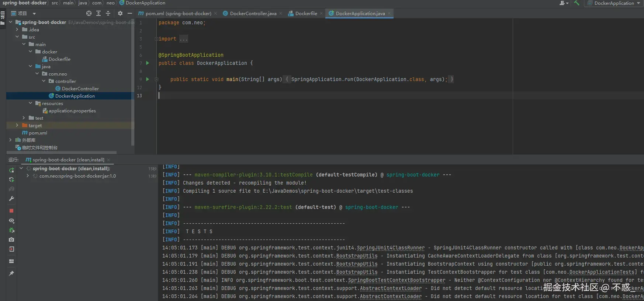Switch to pom.xml editor tab

178,13
